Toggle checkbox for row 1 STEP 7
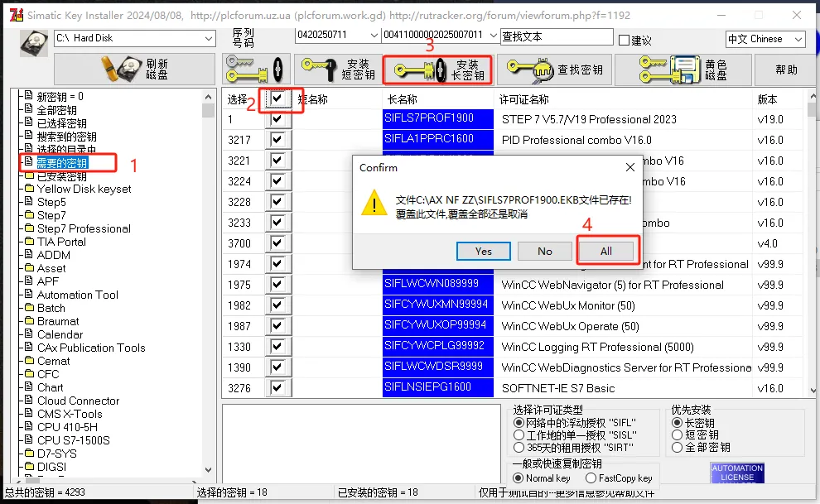Viewport: 820px width, 504px height. click(x=277, y=119)
